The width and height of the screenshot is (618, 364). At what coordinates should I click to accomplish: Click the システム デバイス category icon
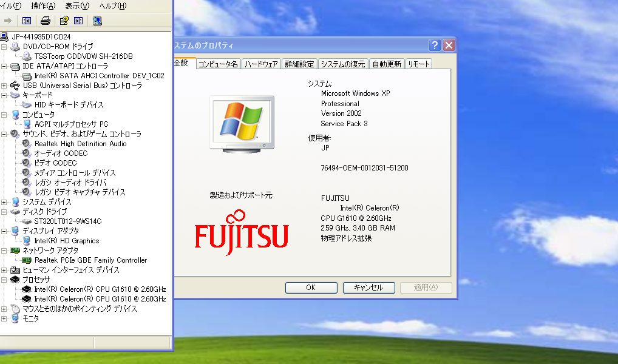coord(15,201)
